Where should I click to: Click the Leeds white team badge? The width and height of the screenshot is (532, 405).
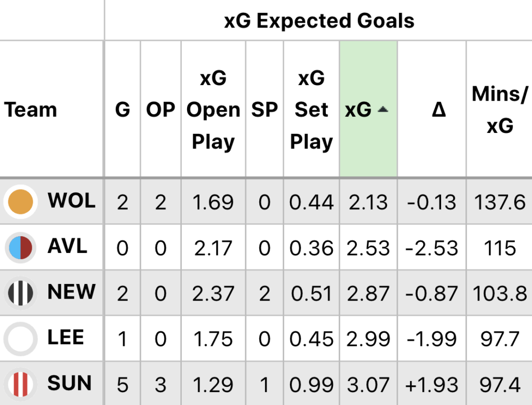click(21, 339)
